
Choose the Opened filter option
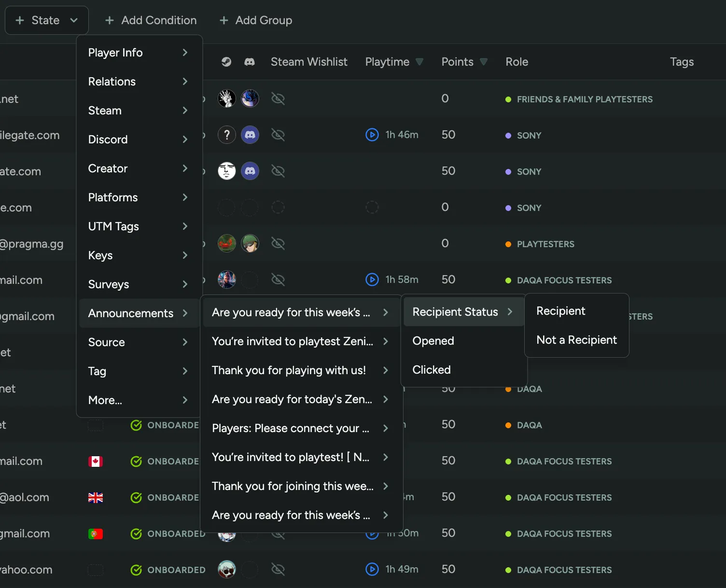pos(433,341)
